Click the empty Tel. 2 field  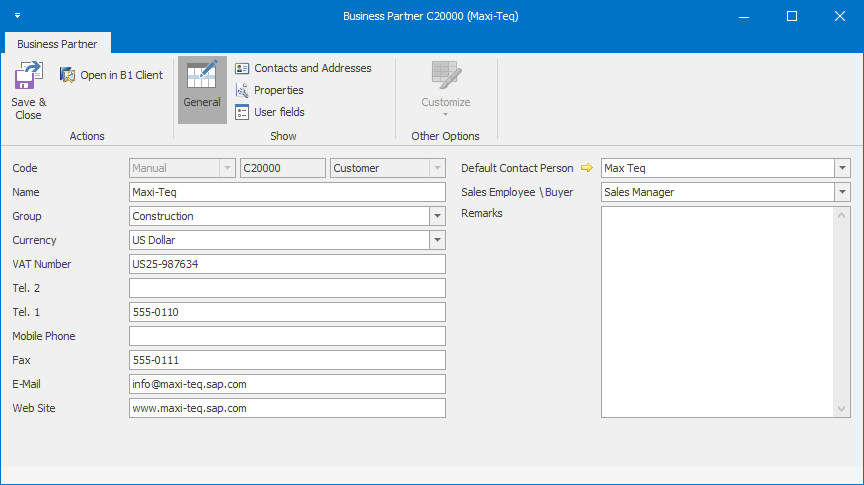(x=287, y=288)
